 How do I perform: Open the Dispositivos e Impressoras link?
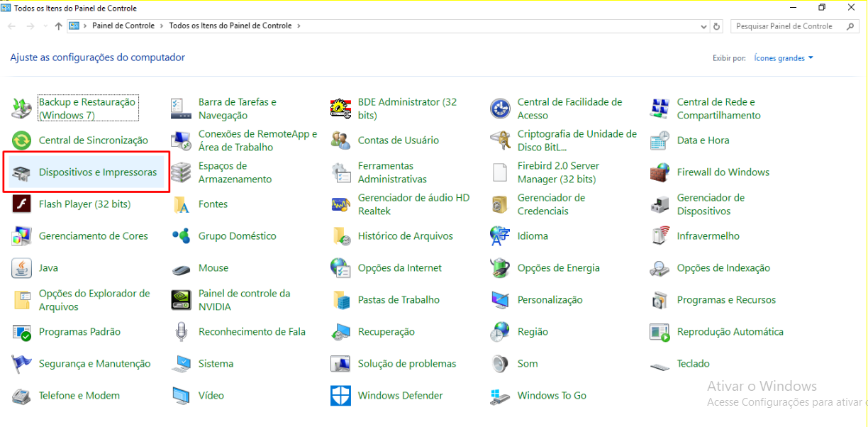(x=97, y=172)
